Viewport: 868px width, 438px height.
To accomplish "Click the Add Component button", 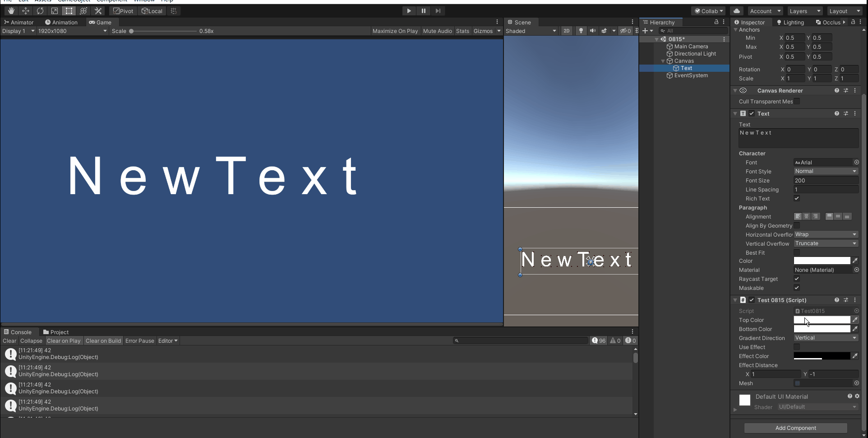I will pyautogui.click(x=796, y=428).
